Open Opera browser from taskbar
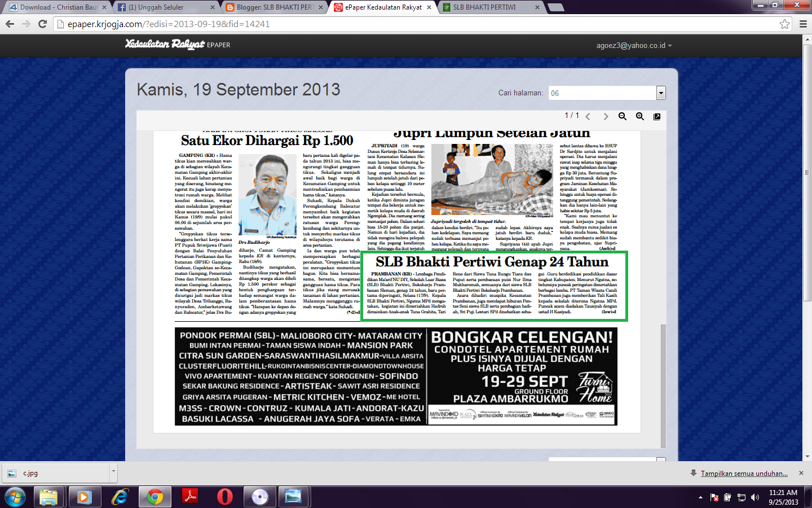 tap(224, 497)
